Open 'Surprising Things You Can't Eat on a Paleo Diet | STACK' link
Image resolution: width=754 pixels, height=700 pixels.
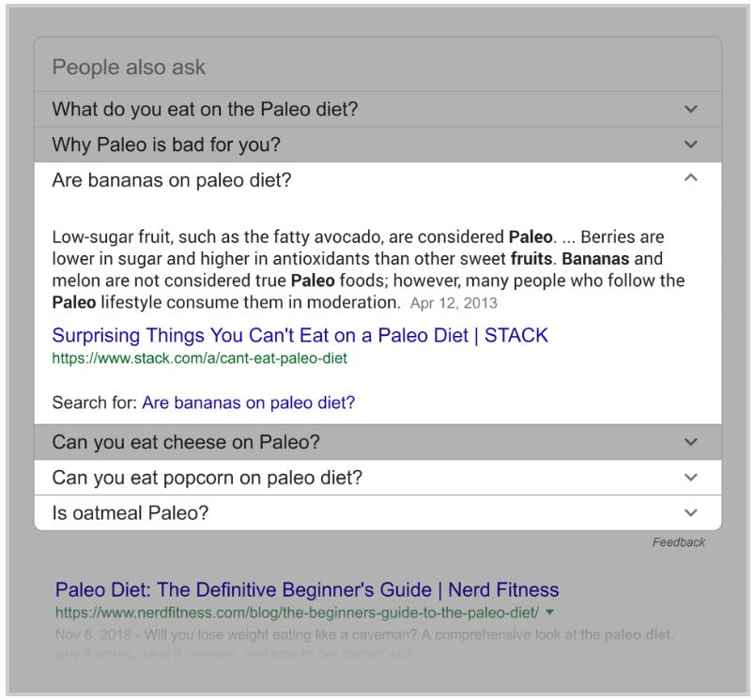[300, 335]
